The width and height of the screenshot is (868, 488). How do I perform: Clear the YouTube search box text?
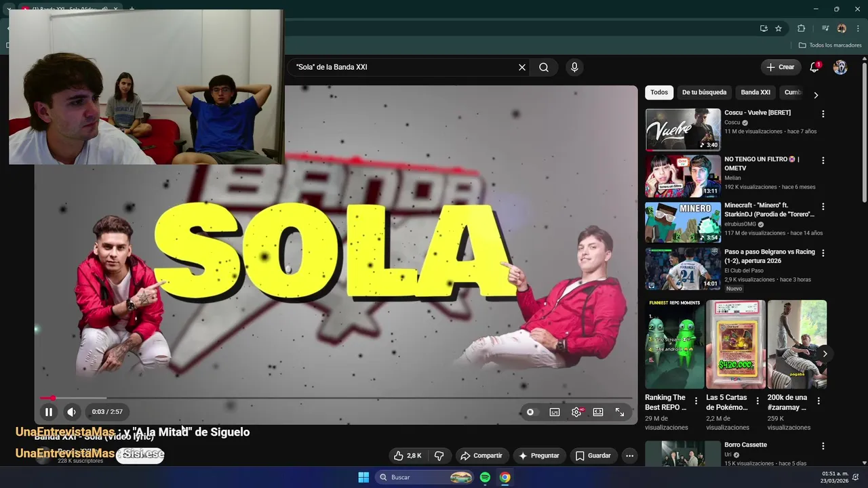click(522, 67)
